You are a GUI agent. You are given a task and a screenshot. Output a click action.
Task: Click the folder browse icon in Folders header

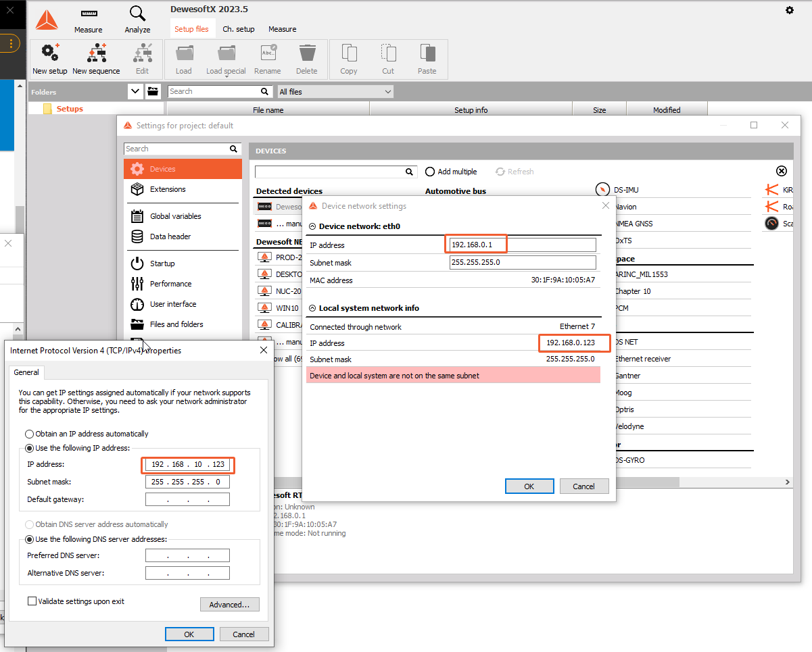click(x=153, y=91)
